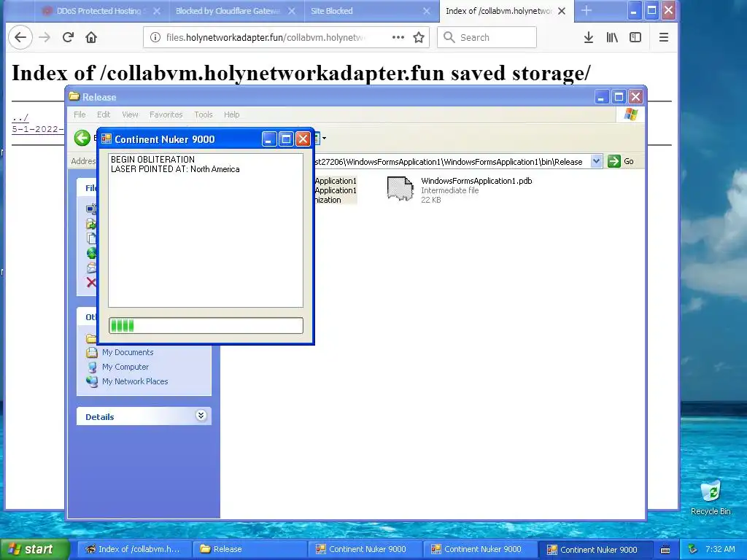Bookmark this page with the star
This screenshot has height=560, width=747.
[418, 37]
